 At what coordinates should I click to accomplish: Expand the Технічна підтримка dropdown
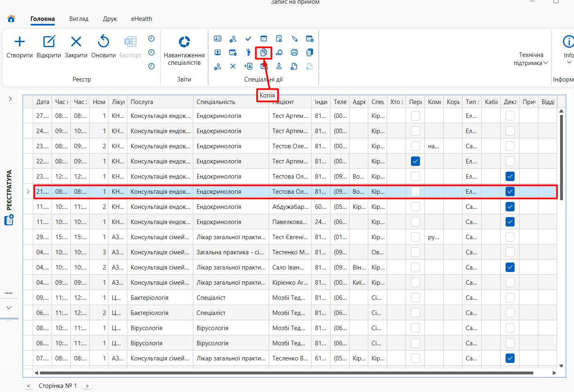point(531,59)
